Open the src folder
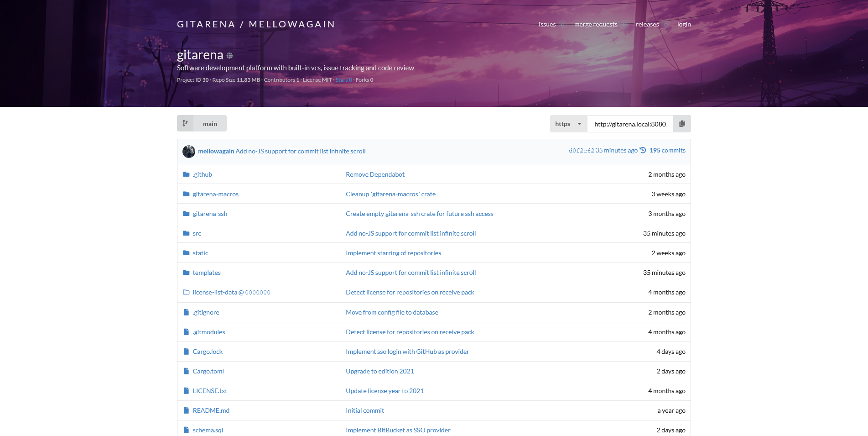Screen dimensions: 868x436 [197, 233]
